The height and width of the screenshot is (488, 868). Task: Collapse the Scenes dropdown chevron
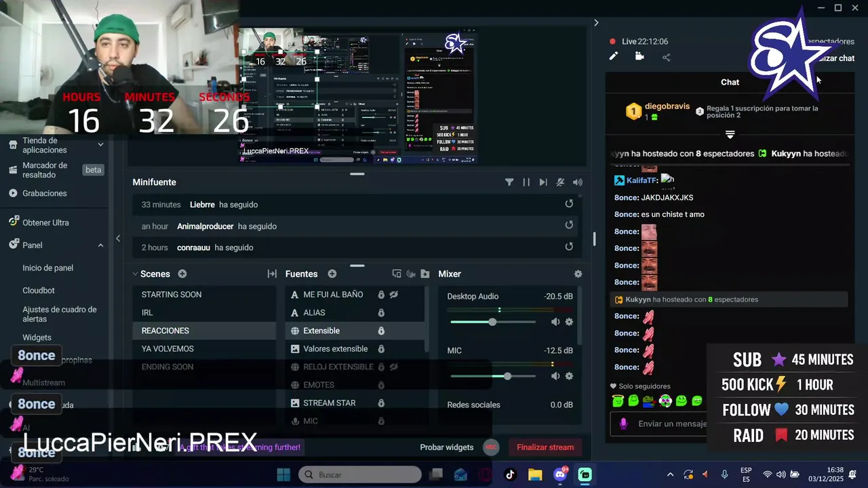pyautogui.click(x=135, y=274)
